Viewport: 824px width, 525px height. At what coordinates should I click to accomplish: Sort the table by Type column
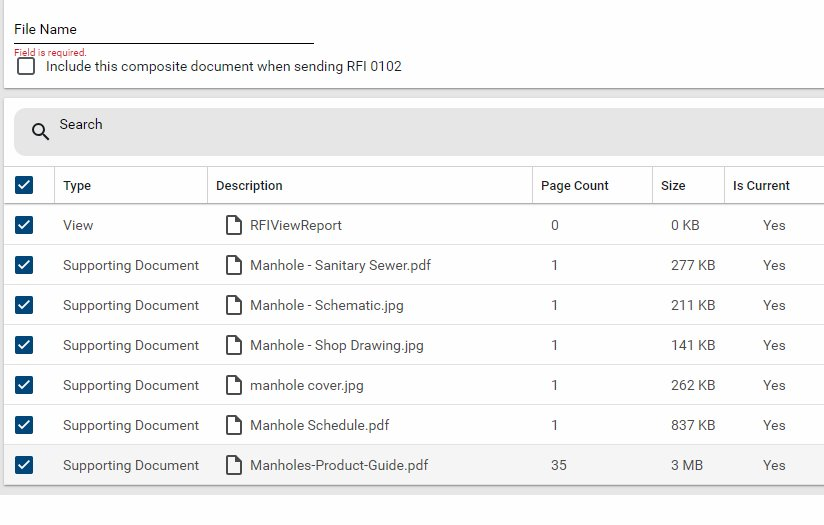coord(77,185)
